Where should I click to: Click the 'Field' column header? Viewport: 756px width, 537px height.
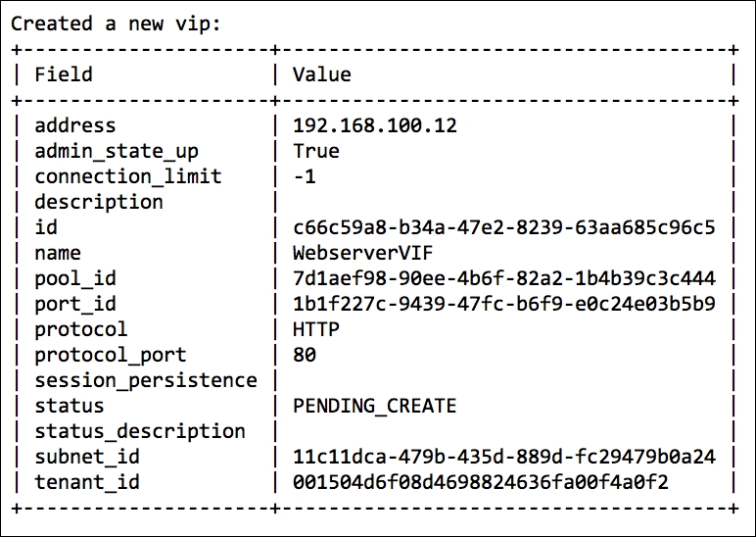pos(64,74)
